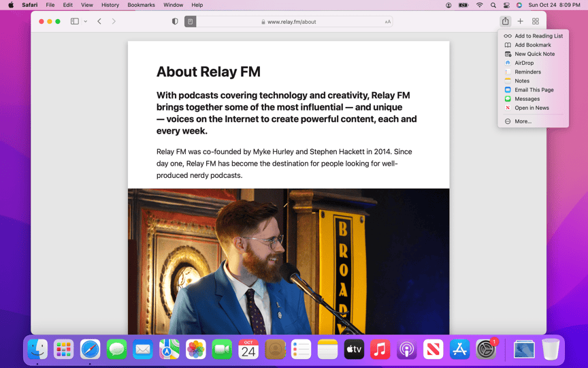Open Notes app from the Dock
This screenshot has height=368, width=588.
(x=327, y=349)
